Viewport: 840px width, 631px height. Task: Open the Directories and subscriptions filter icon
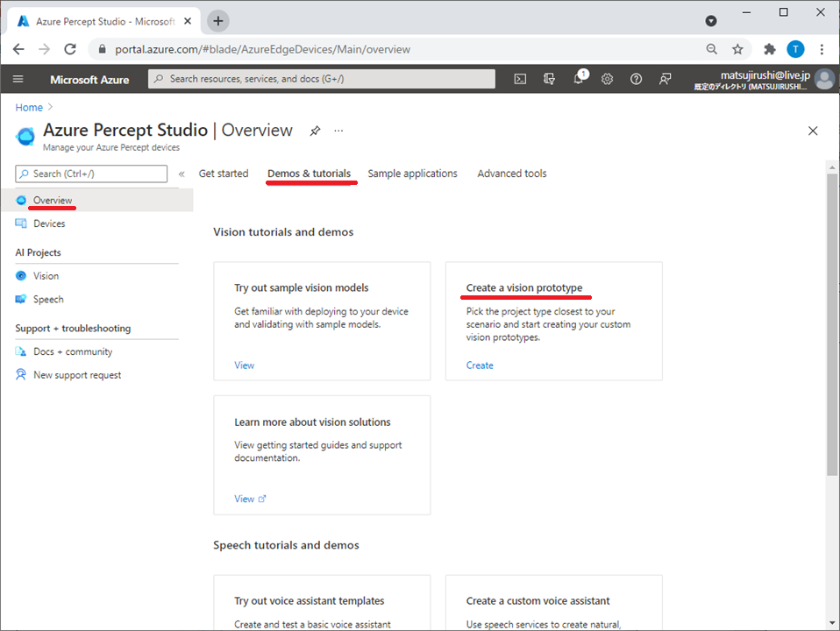point(549,79)
